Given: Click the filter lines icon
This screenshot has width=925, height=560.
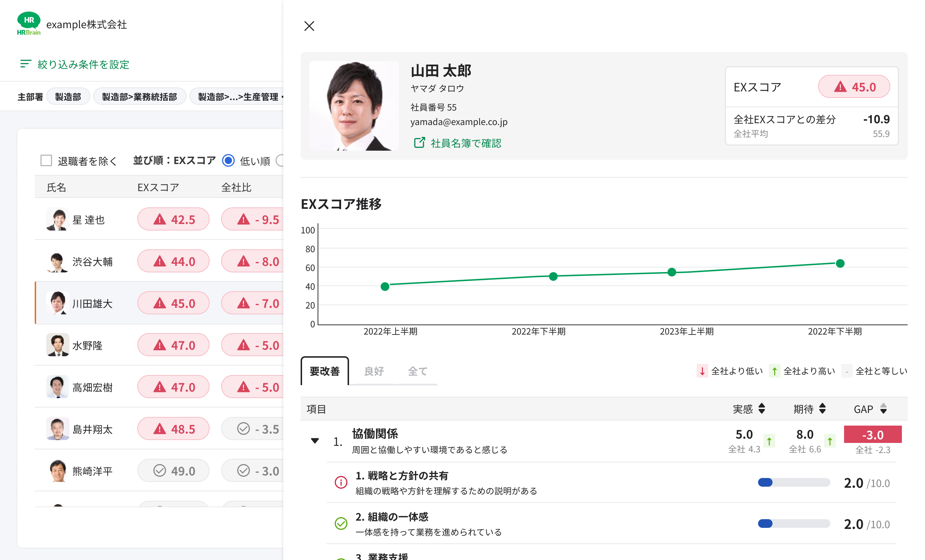Looking at the screenshot, I should [x=25, y=64].
